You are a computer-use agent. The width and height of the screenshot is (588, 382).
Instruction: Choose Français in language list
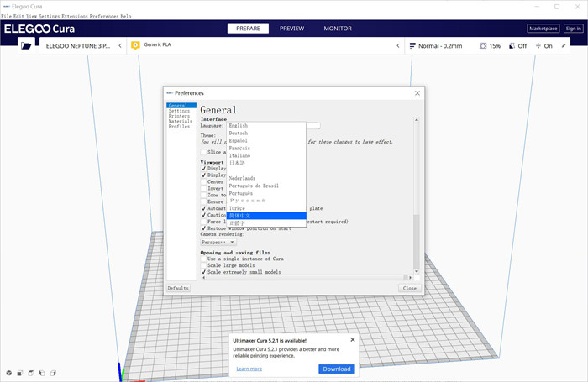[x=266, y=148]
